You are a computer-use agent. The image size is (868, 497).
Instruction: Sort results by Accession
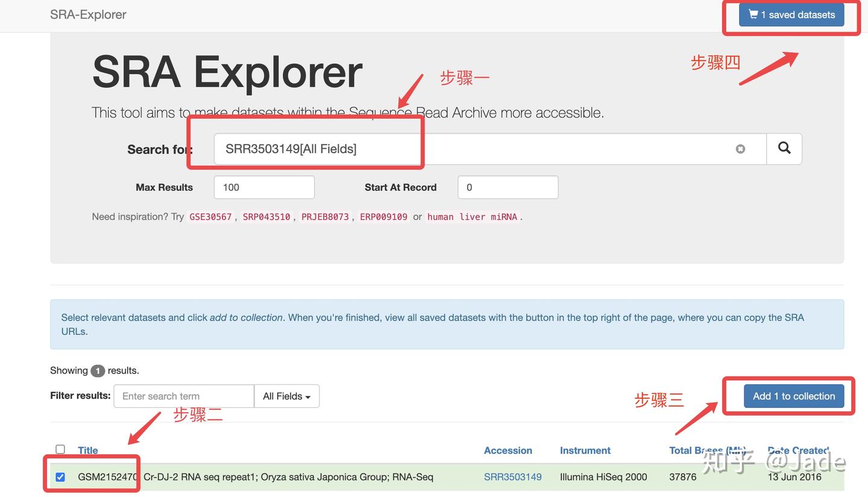click(508, 450)
